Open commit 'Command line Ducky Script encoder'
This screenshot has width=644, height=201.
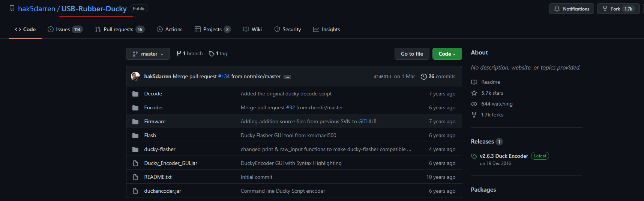[x=283, y=191]
